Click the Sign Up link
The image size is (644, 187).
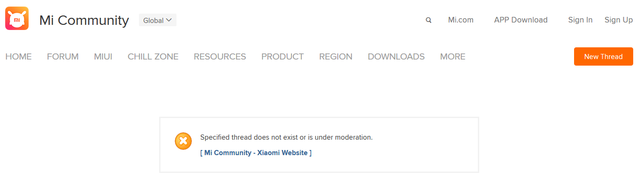point(619,20)
